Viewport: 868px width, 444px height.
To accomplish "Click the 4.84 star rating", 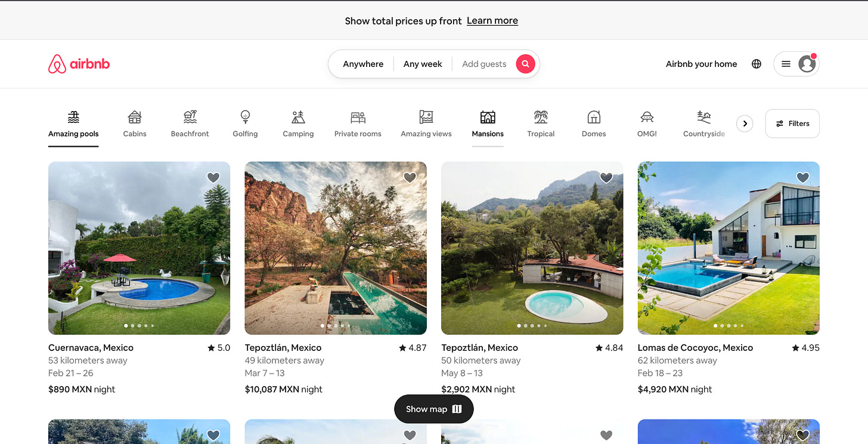I will click(x=609, y=348).
